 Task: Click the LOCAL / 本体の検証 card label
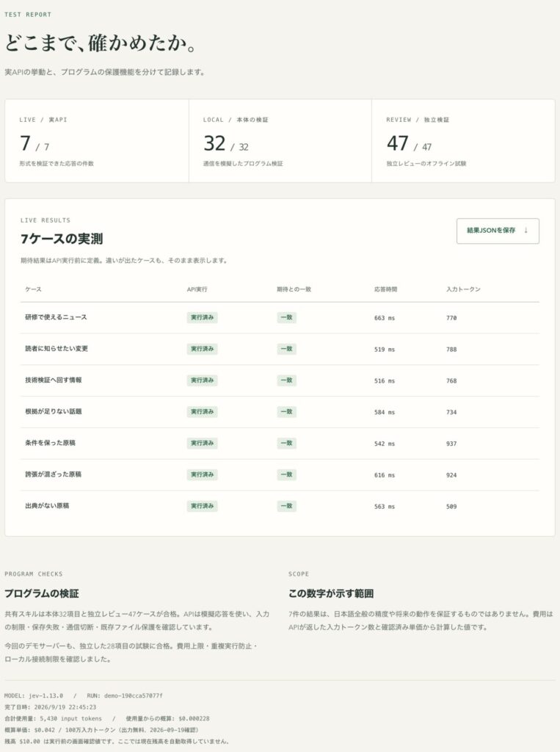coord(236,120)
